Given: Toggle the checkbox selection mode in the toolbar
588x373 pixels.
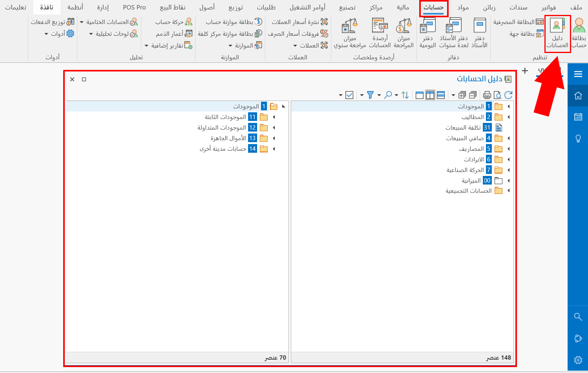Looking at the screenshot, I should click(349, 95).
